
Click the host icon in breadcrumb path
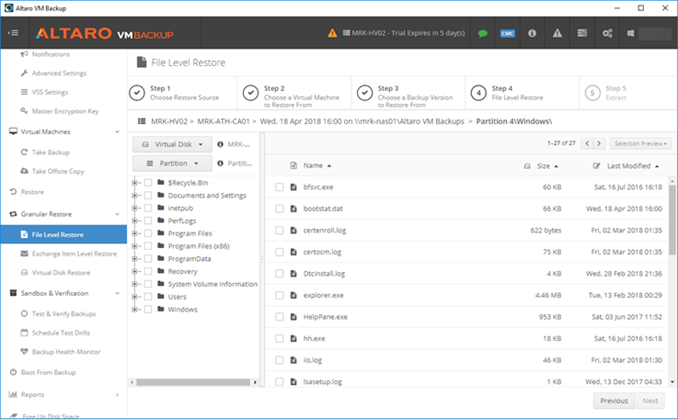(x=141, y=122)
